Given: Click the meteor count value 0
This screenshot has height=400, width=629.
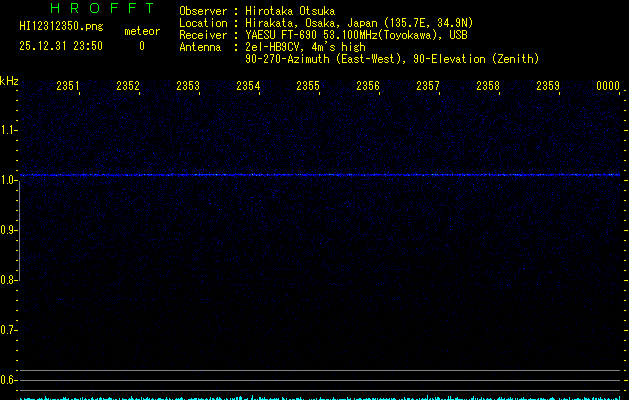Looking at the screenshot, I should point(141,46).
